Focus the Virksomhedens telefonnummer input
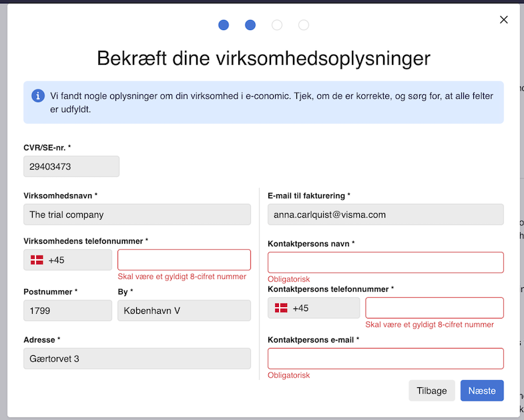524x420 pixels. point(184,260)
